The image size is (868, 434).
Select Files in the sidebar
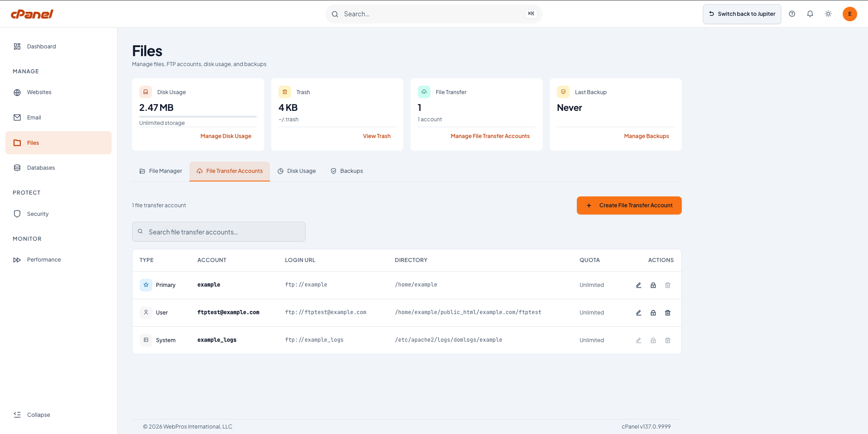58,143
